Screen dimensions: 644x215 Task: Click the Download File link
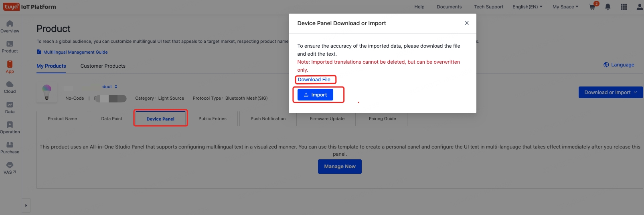[314, 80]
